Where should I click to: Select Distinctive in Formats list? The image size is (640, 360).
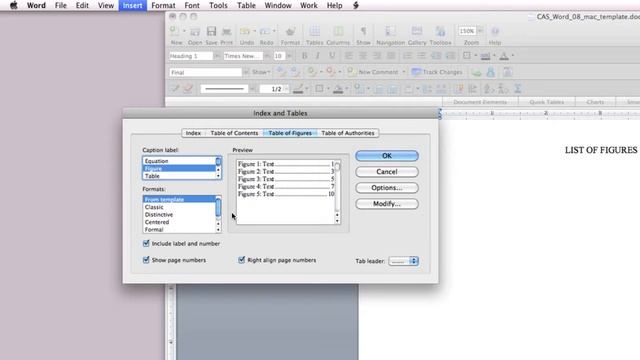178,214
